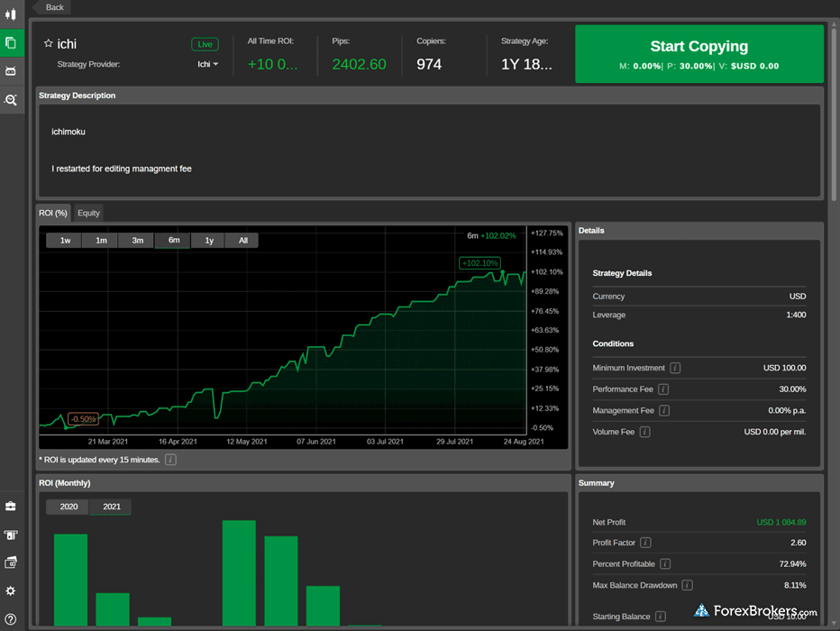Click the help question mark icon
This screenshot has width=840, height=631.
[11, 618]
